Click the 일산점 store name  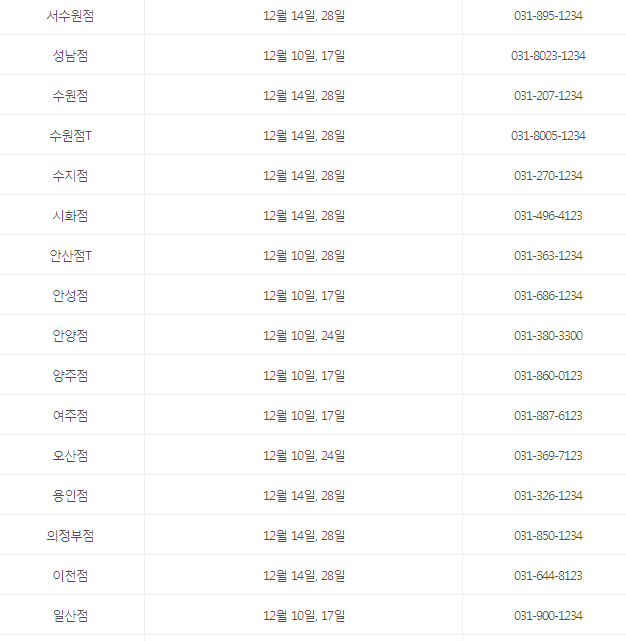(70, 616)
